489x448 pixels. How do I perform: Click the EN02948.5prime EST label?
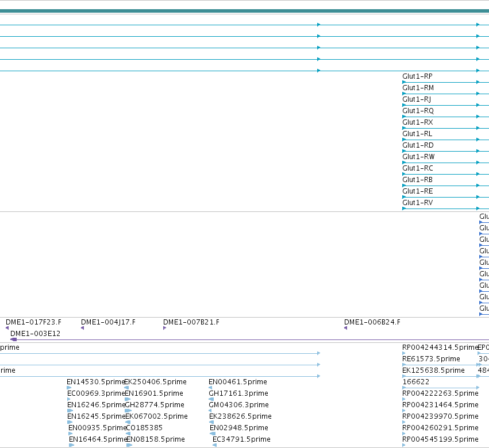(239, 428)
